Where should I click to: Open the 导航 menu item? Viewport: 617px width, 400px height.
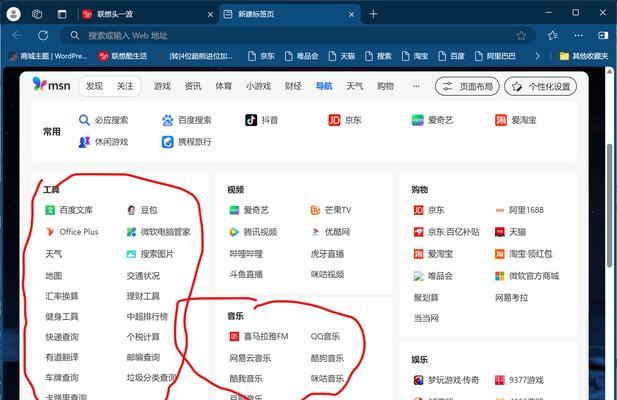(x=324, y=86)
